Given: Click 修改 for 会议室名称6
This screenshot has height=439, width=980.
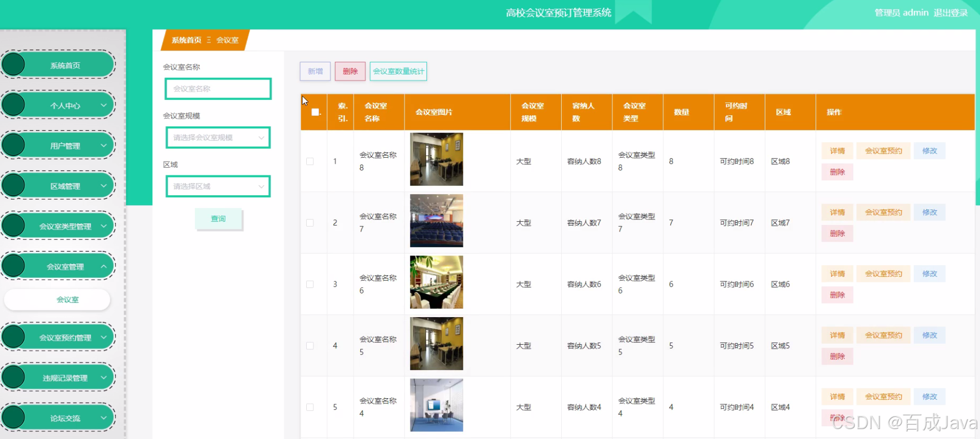Looking at the screenshot, I should pyautogui.click(x=930, y=274).
